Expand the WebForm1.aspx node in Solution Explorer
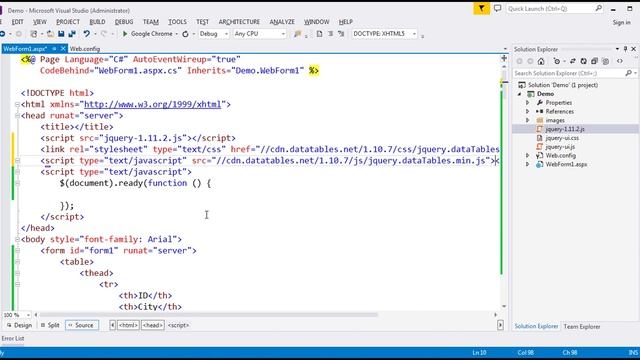The image size is (640, 360). 527,164
